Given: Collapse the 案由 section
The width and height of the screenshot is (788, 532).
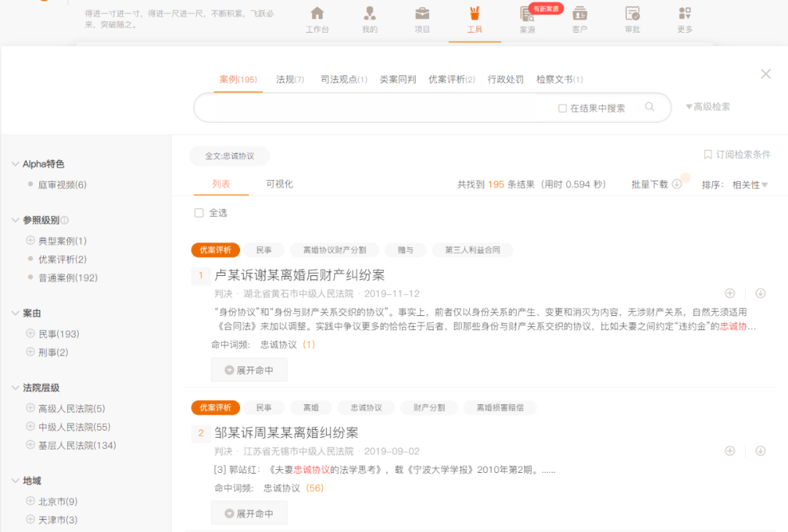Looking at the screenshot, I should (x=15, y=313).
